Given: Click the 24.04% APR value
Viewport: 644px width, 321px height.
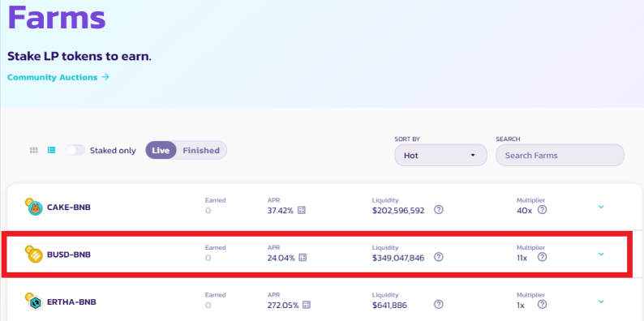Looking at the screenshot, I should [x=281, y=258].
